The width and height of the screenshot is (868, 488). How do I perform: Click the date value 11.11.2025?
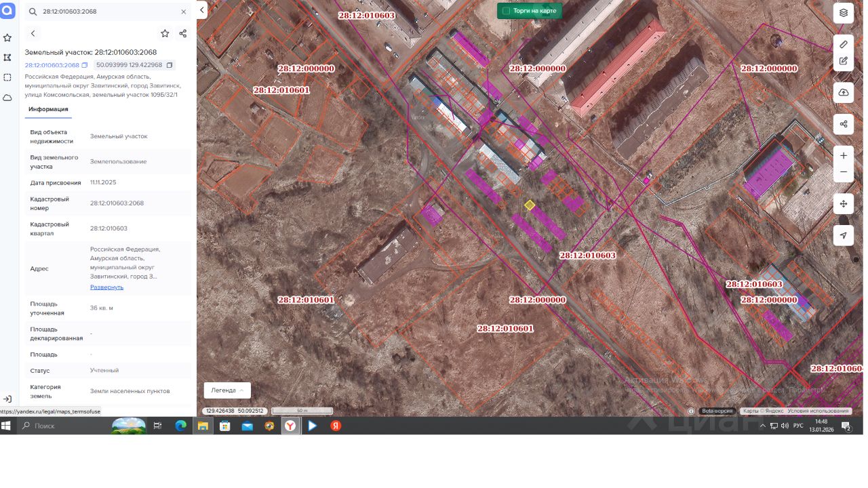pos(103,182)
